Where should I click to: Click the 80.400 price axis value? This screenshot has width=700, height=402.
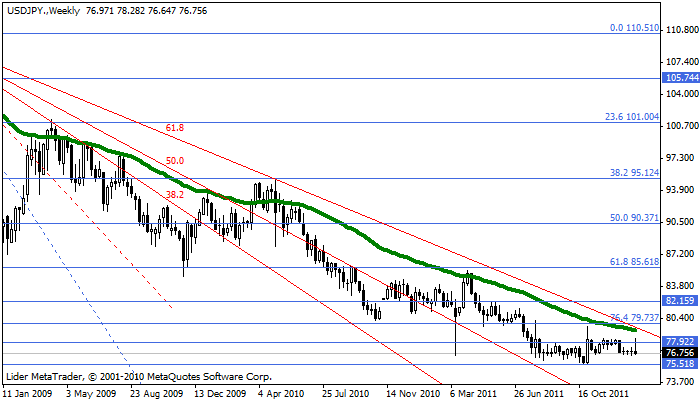click(x=682, y=318)
